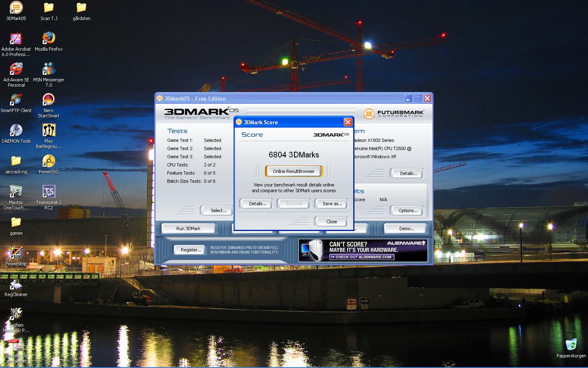Click Select... under Tests section
Image resolution: width=588 pixels, height=368 pixels.
(x=216, y=211)
